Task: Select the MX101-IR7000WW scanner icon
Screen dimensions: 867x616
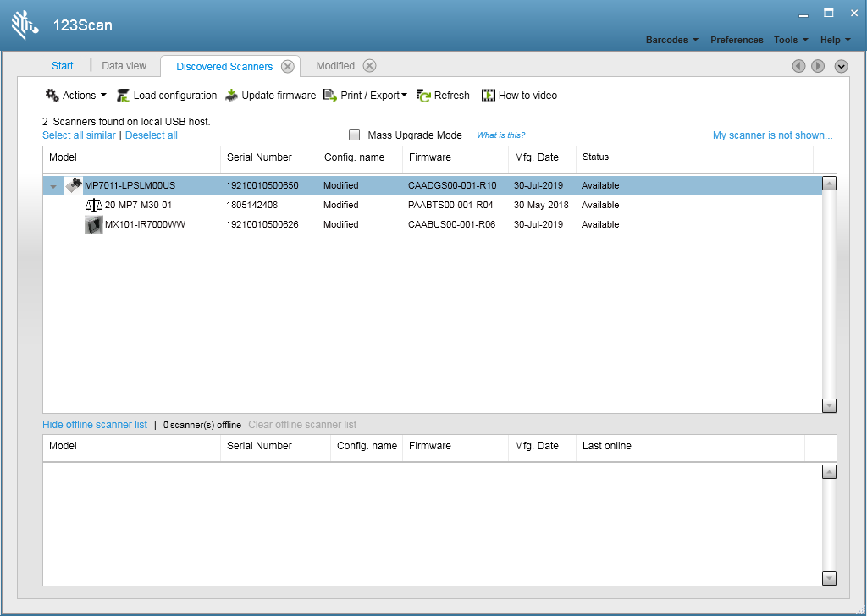Action: (93, 225)
